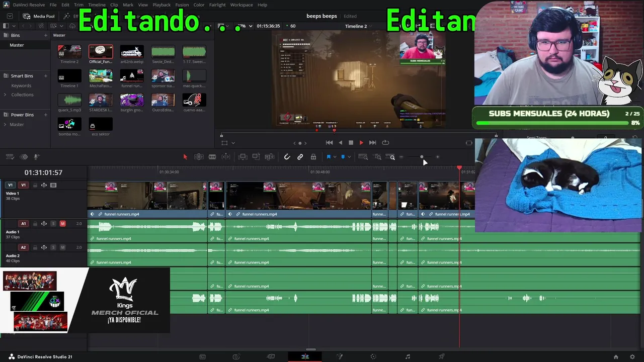
Task: Click the timeline zoom out minus button
Action: pos(401,157)
